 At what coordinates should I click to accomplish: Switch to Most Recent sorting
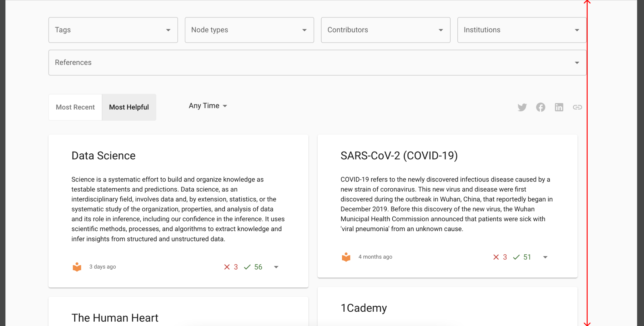click(x=75, y=107)
